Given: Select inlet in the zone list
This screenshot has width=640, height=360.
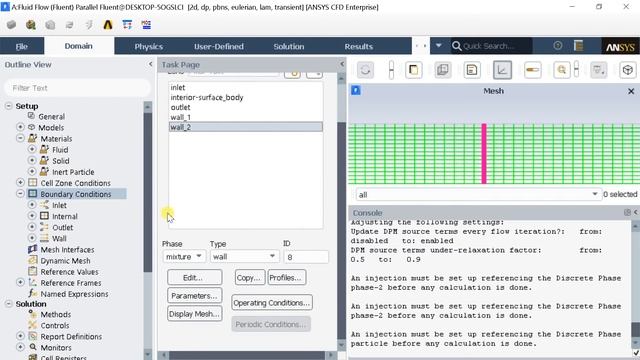Looking at the screenshot, I should [246, 87].
